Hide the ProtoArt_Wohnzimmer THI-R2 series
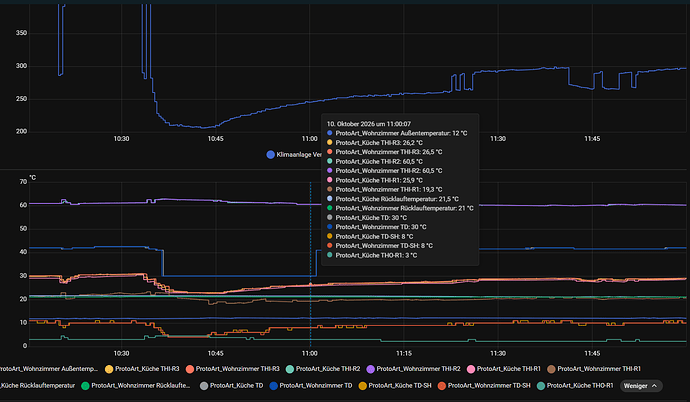Viewport: 690px width, 402px height. click(413, 369)
